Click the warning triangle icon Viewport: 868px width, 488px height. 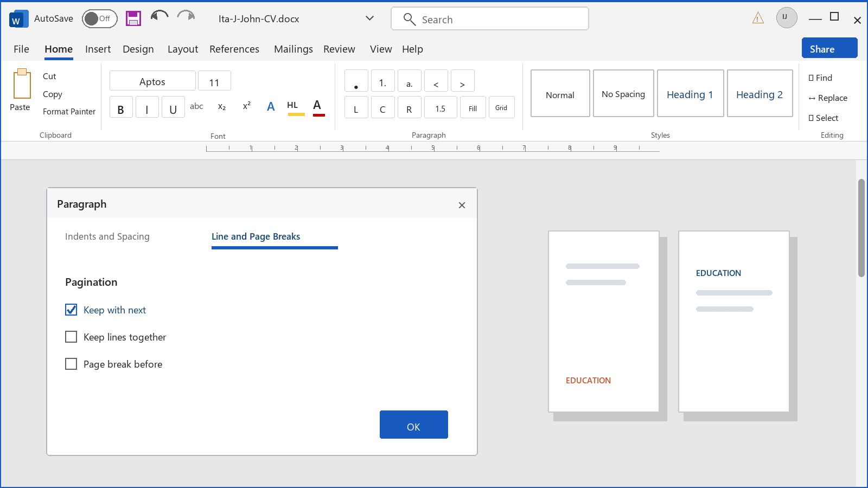click(x=758, y=18)
